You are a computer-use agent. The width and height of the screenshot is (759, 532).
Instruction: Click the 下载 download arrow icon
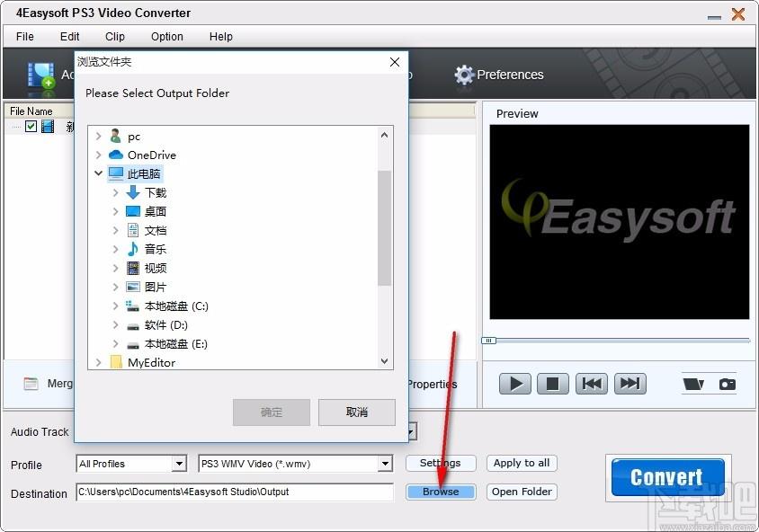132,192
